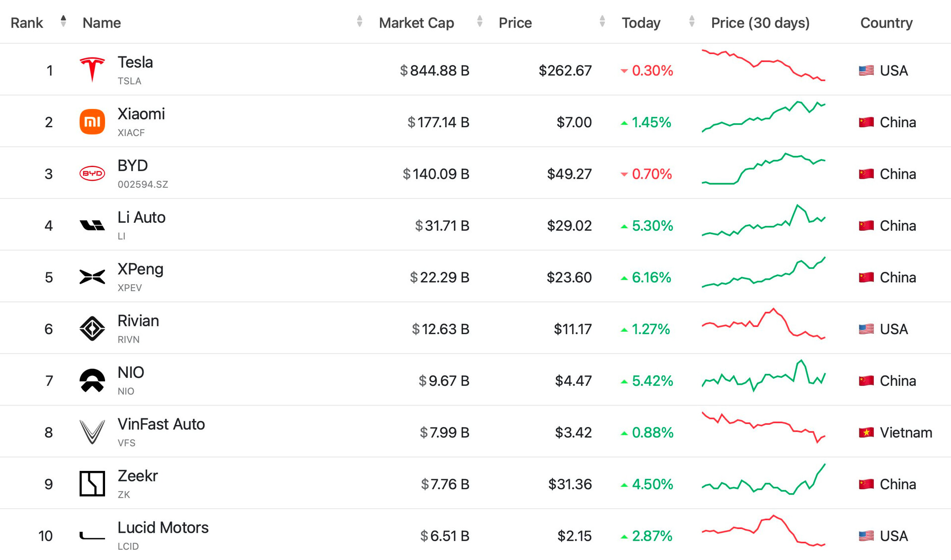Sort by Market Cap arrows
This screenshot has width=951, height=560.
point(479,21)
